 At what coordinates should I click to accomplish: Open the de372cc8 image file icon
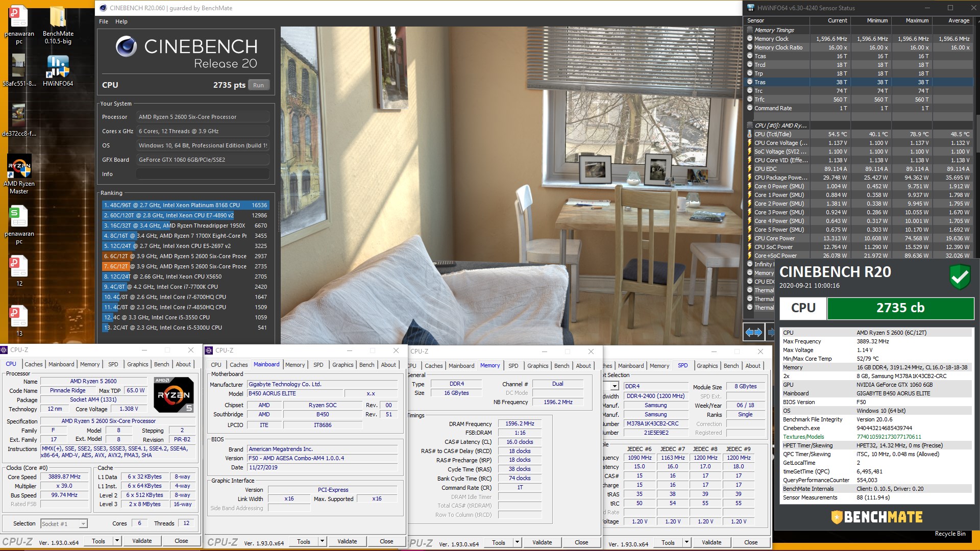tap(19, 116)
